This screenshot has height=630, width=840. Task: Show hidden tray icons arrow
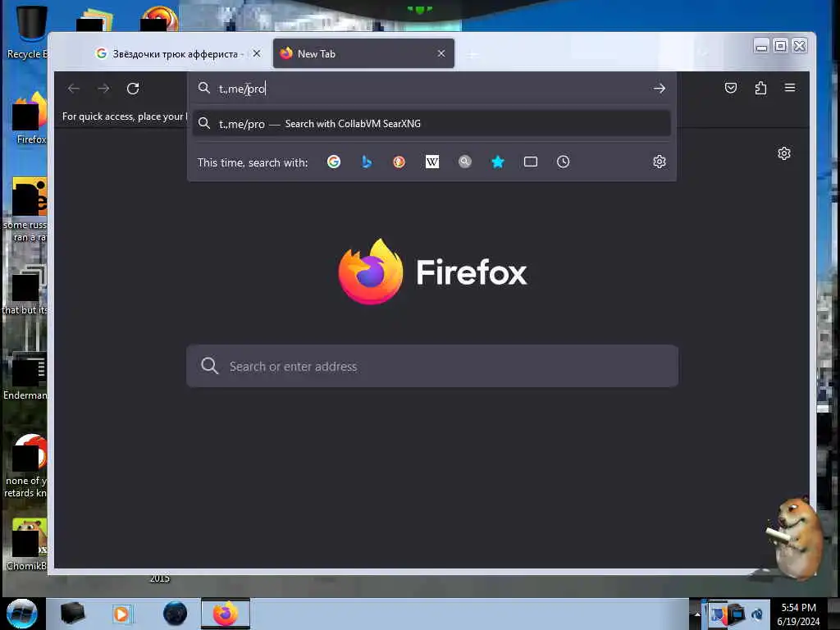pos(697,614)
